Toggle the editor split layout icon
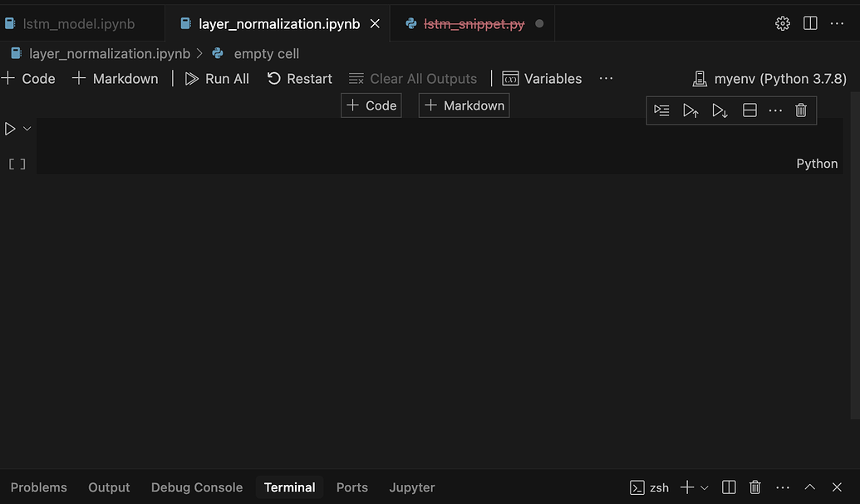 (810, 23)
